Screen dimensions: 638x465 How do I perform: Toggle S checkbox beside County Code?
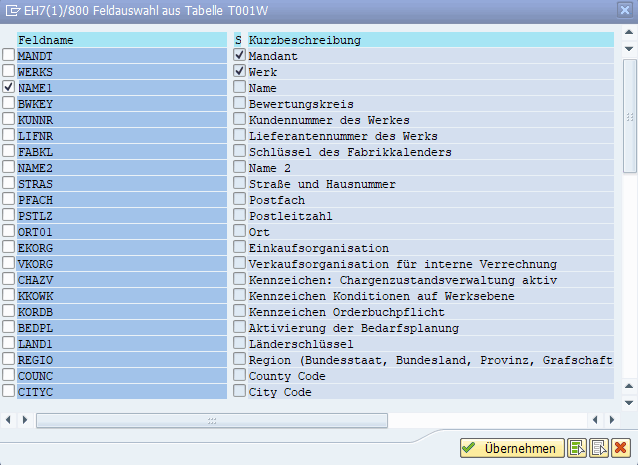pos(240,375)
